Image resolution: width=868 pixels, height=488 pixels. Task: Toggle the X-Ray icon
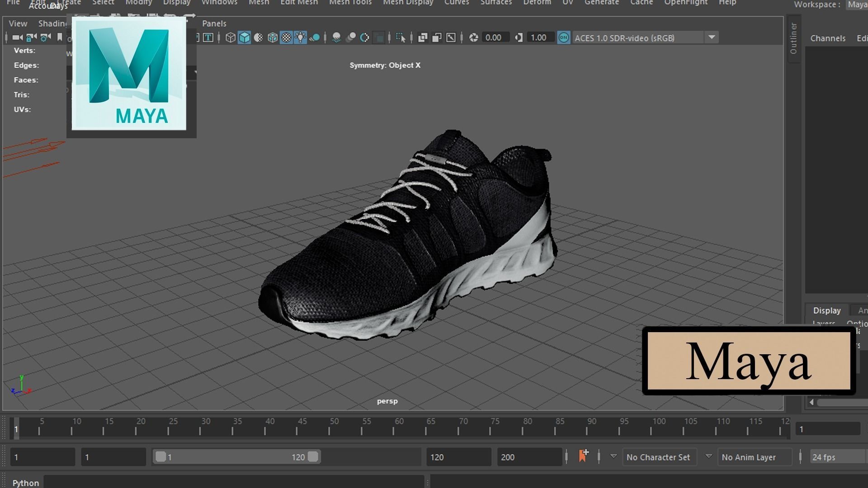[423, 38]
